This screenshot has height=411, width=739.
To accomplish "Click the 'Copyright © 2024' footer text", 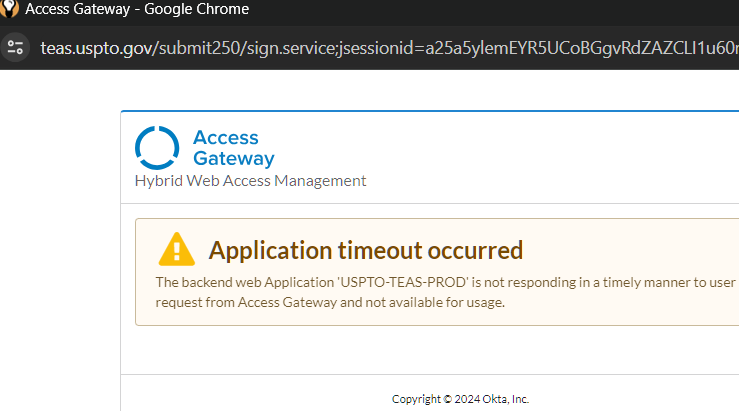I will (436, 399).
